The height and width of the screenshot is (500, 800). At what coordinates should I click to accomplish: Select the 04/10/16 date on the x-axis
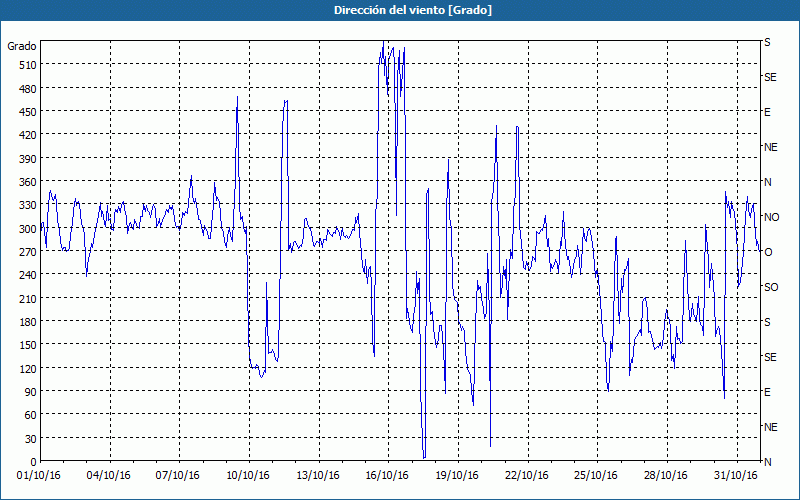click(x=109, y=475)
